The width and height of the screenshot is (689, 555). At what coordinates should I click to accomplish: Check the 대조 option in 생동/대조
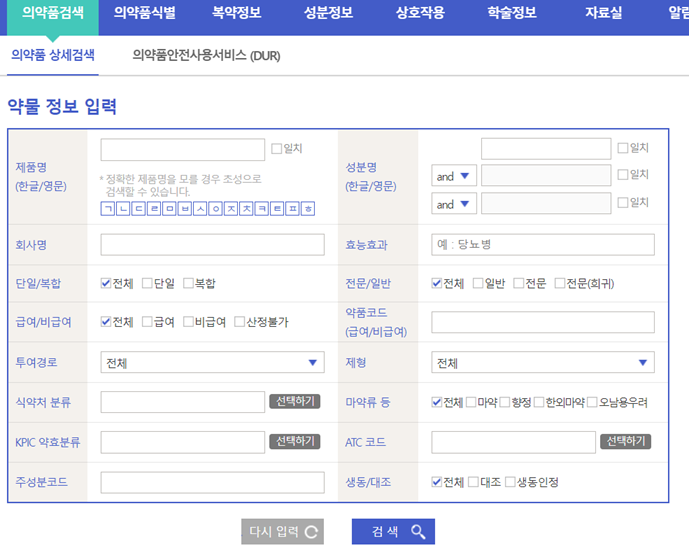pyautogui.click(x=473, y=482)
